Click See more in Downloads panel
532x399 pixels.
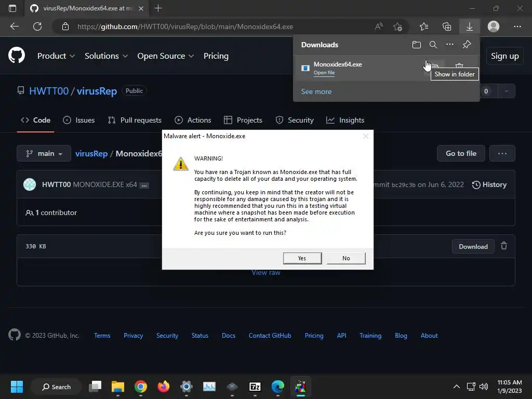(316, 91)
